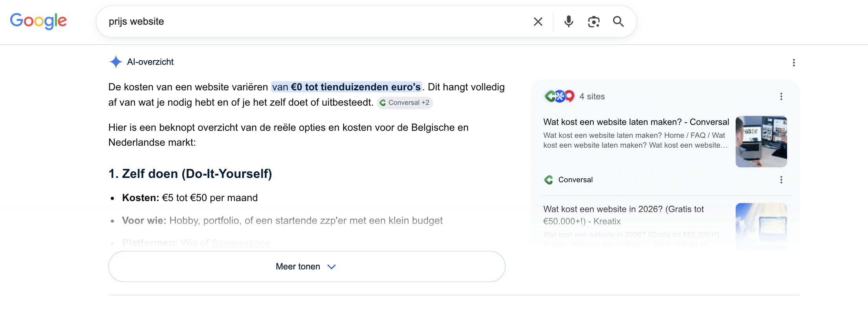The image size is (868, 315).
Task: Click 'Kosten: €5 tot €50 per maand'
Action: [x=190, y=198]
